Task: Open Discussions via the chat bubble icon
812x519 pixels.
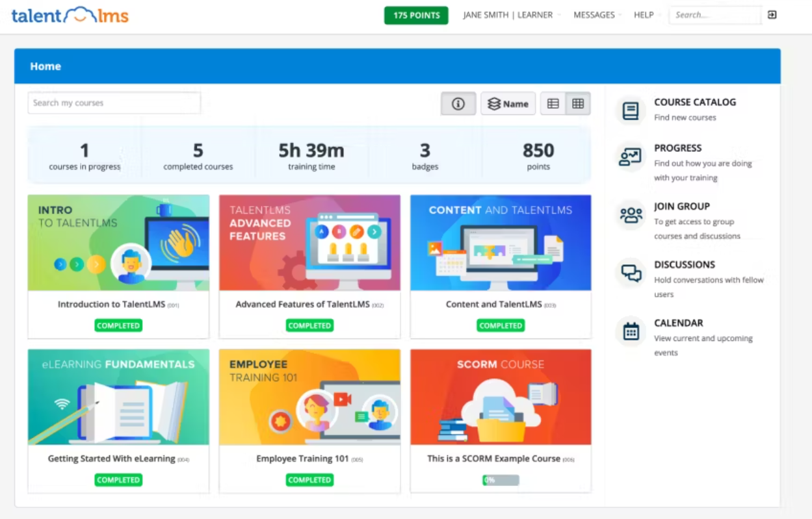Action: [629, 272]
